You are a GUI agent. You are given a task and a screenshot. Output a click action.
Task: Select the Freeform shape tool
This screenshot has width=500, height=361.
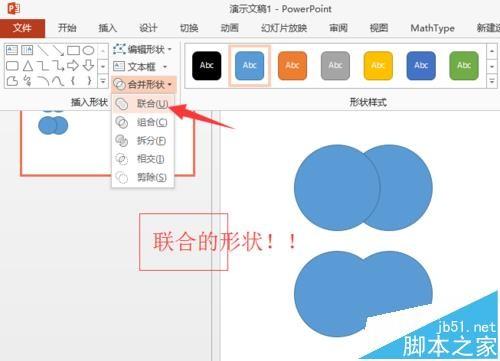click(x=12, y=81)
